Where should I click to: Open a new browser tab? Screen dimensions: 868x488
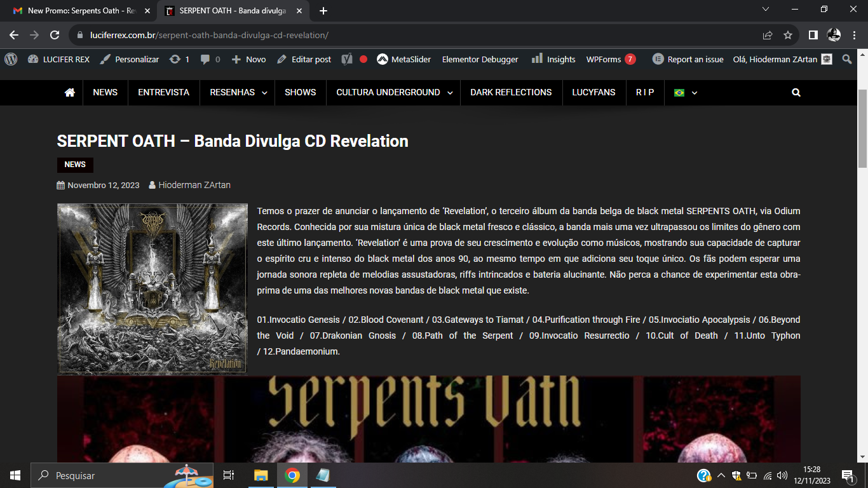click(x=323, y=11)
